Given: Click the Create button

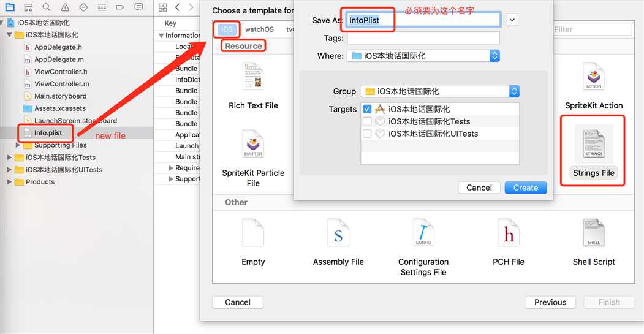Looking at the screenshot, I should pyautogui.click(x=525, y=188).
